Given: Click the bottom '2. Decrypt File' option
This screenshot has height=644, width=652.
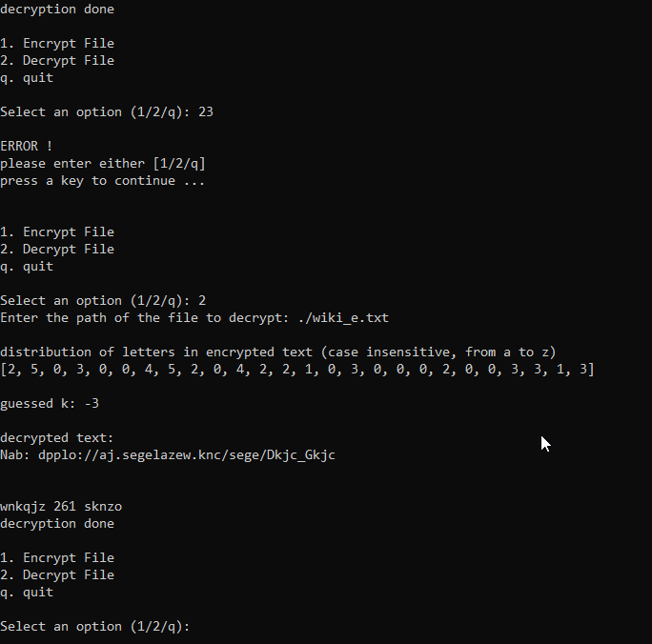Looking at the screenshot, I should click(57, 575).
